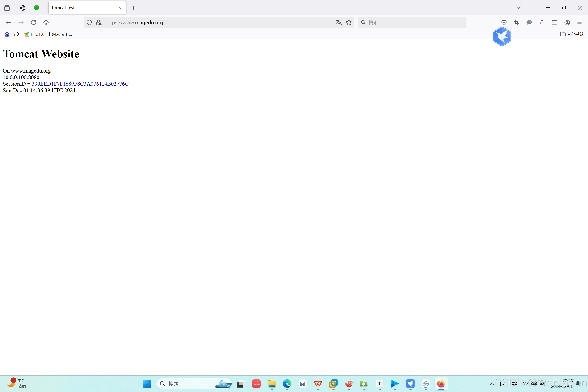
Task: Open the screenshot crop tool icon
Action: coord(517,22)
